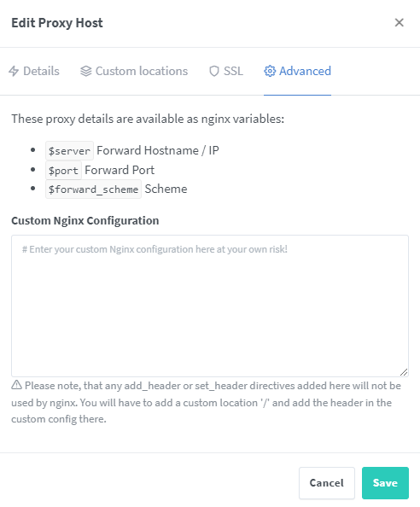
Task: Close the Edit Proxy Host dialog
Action: pyautogui.click(x=399, y=23)
